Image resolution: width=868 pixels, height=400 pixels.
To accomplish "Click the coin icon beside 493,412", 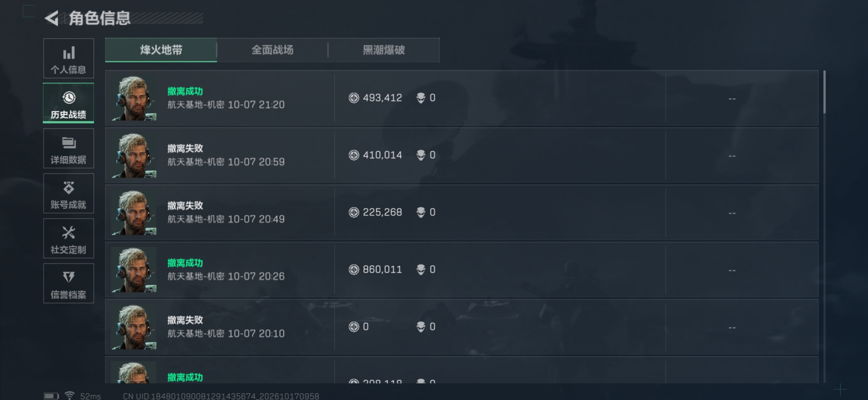I will [x=354, y=98].
